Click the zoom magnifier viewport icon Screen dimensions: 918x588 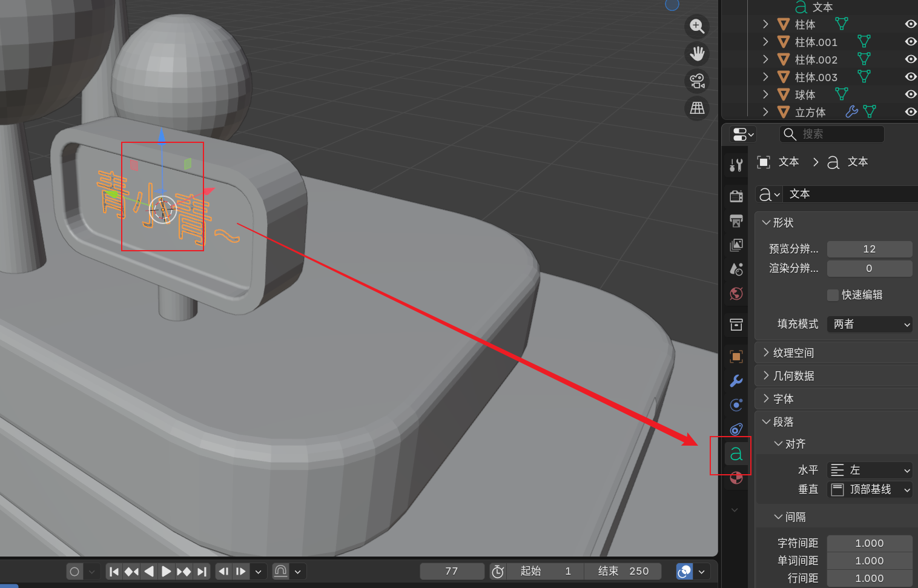pyautogui.click(x=697, y=27)
